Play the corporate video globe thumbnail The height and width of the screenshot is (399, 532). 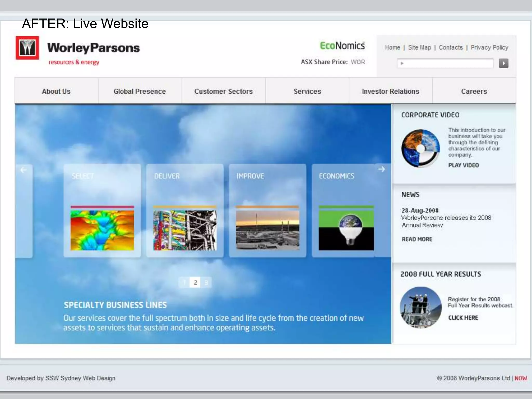pos(421,148)
